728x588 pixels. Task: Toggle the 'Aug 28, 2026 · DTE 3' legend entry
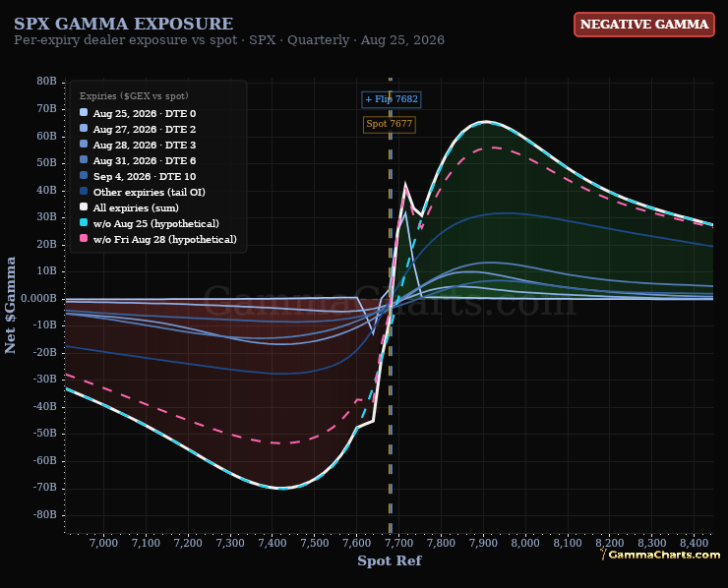point(138,145)
